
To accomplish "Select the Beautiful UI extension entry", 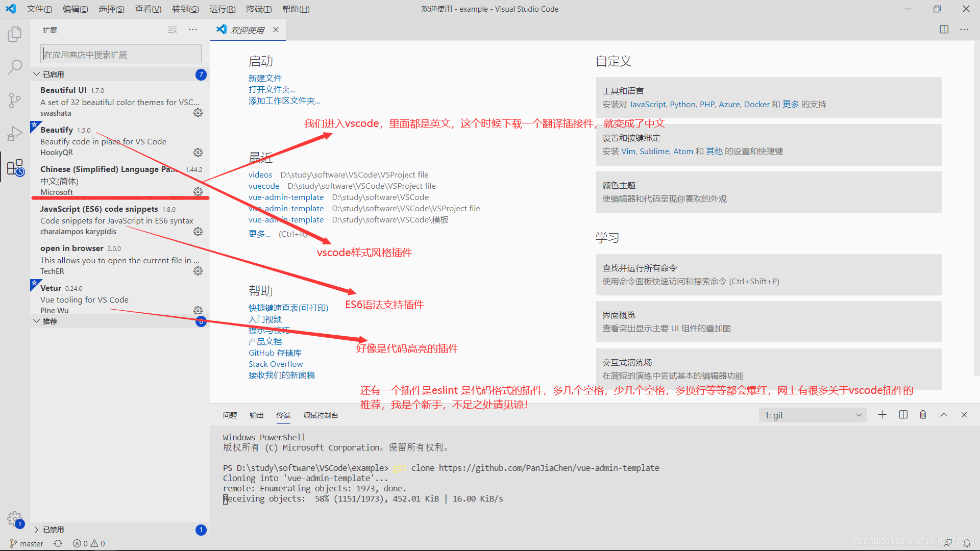I will (120, 101).
